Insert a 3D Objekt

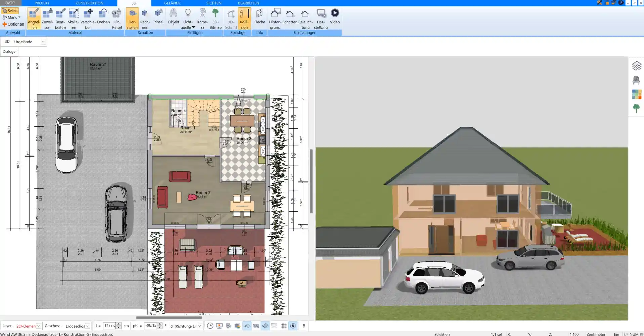tap(174, 16)
